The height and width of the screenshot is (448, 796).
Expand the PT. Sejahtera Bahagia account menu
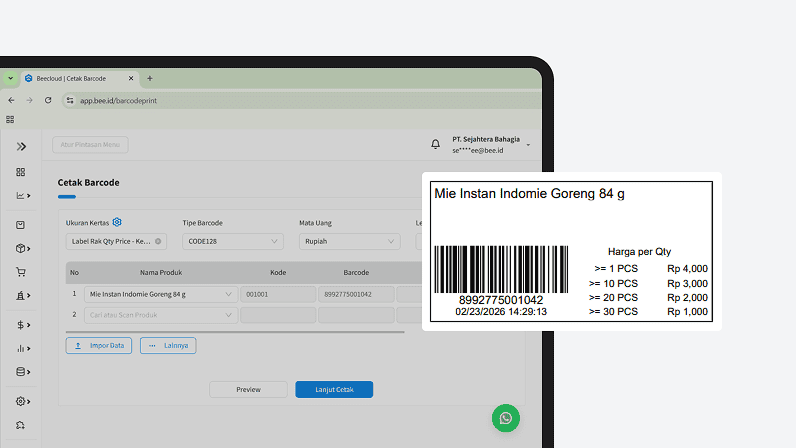click(x=491, y=145)
